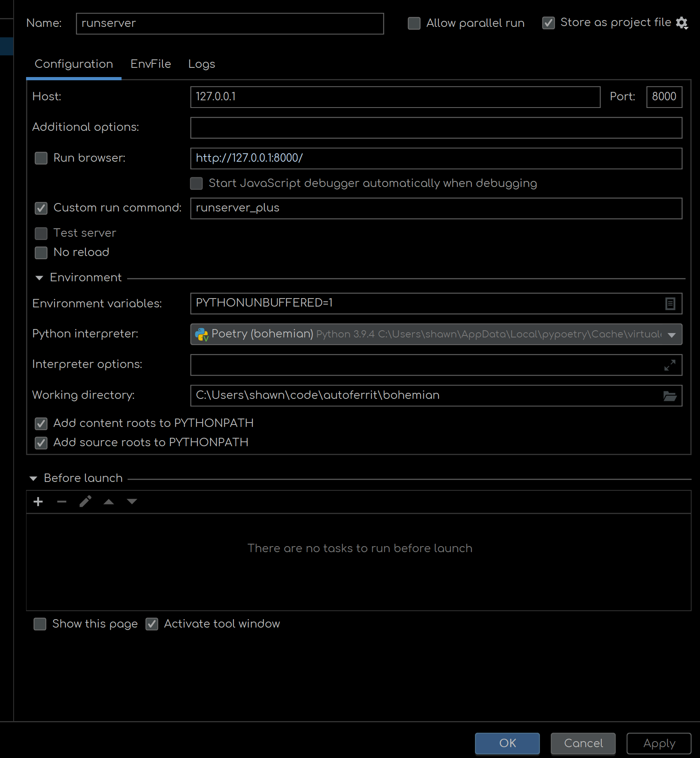
Task: Open Store as project file settings gear
Action: coord(682,23)
